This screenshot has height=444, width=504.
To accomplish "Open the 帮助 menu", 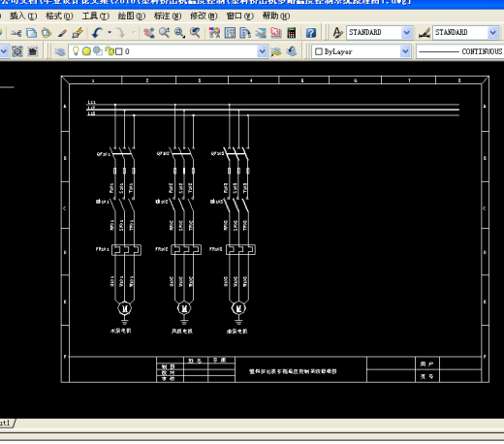I will [x=276, y=16].
